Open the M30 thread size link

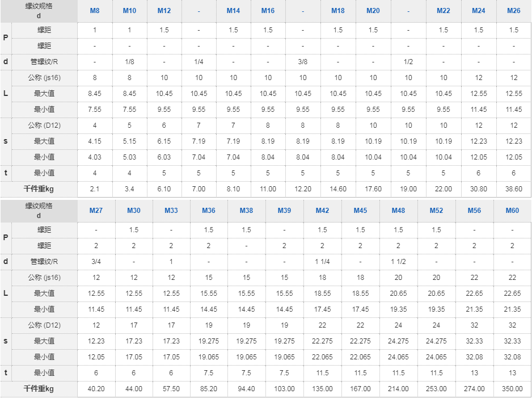tap(134, 211)
